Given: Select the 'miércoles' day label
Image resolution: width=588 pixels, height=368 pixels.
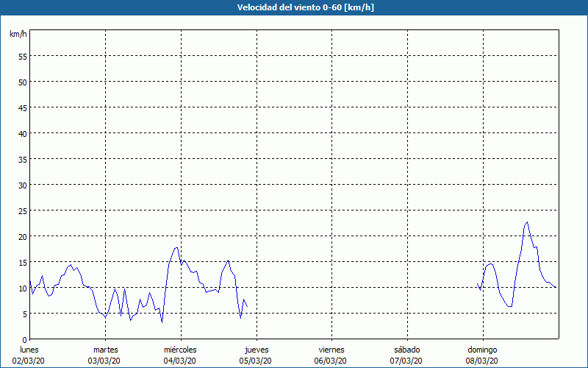Looking at the screenshot, I should [180, 350].
